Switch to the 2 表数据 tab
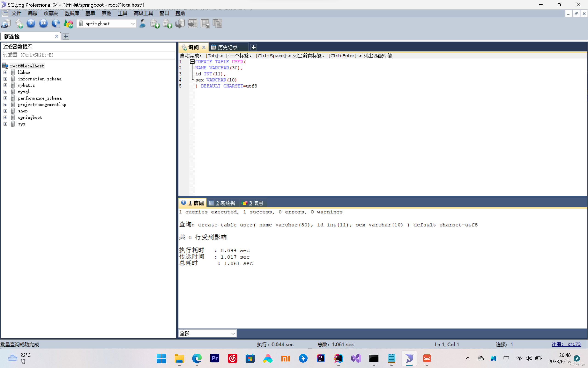This screenshot has width=588, height=368. pos(222,203)
